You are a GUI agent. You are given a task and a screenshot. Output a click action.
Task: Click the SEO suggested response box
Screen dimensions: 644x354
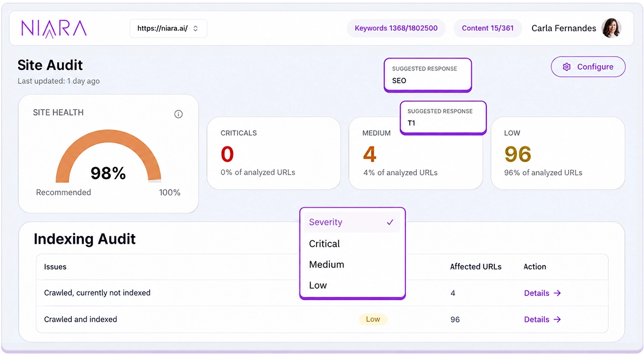click(428, 75)
